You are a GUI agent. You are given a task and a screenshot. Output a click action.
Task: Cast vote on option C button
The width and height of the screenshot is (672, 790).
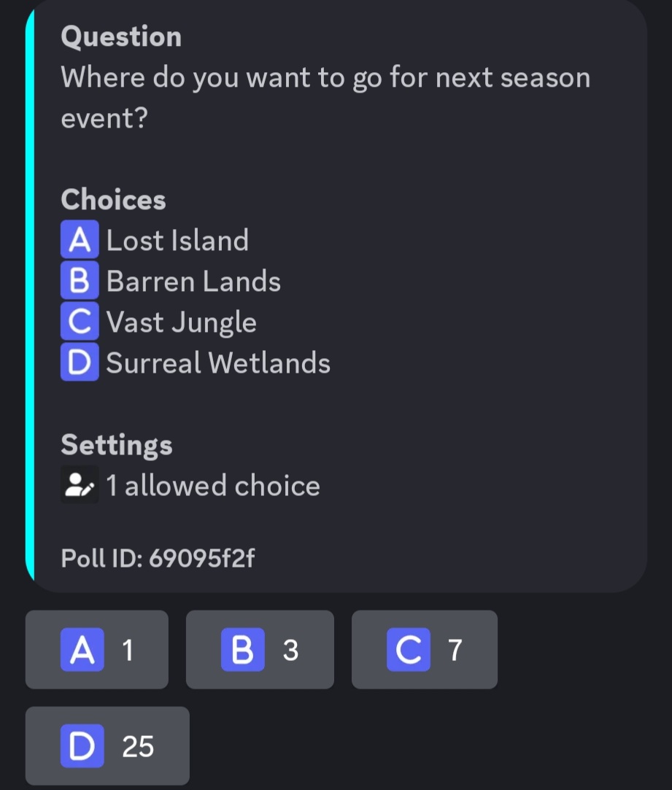425,649
